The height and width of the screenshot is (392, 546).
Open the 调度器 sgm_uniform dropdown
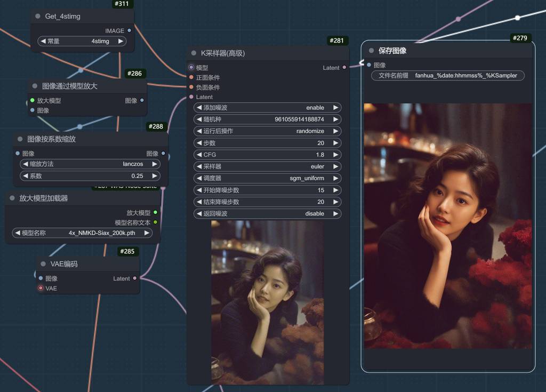(x=268, y=178)
